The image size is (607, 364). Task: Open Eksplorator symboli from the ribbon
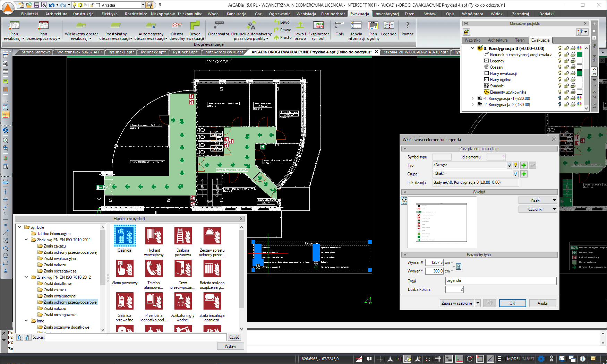tap(318, 31)
